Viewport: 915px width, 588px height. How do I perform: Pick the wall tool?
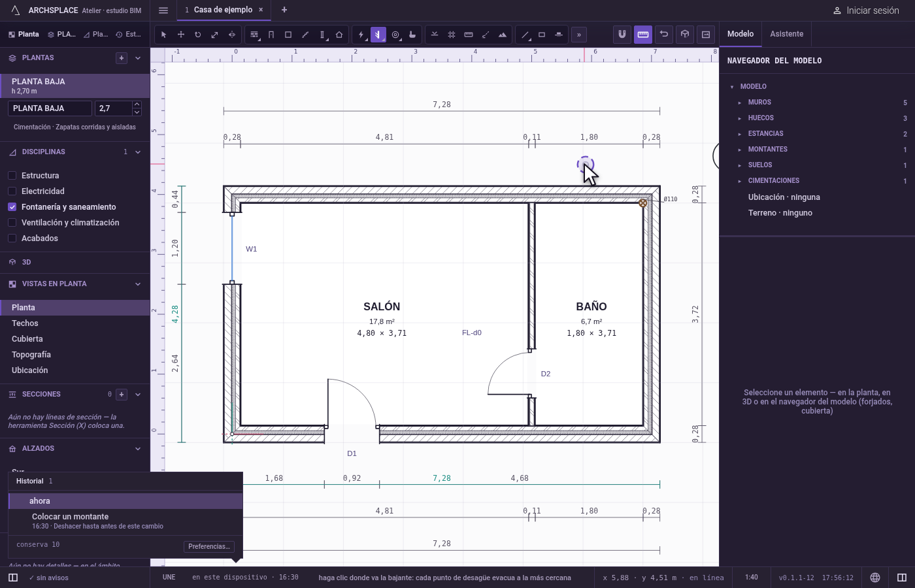tap(254, 35)
